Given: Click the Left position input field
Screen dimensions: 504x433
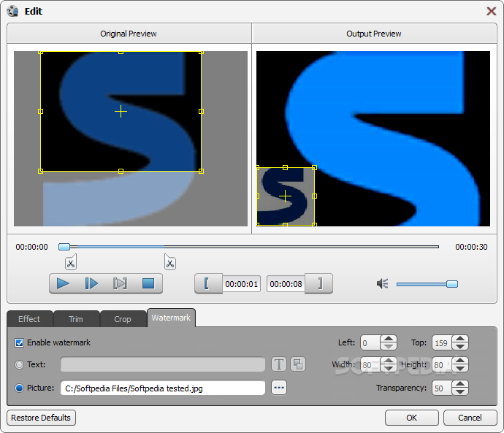Looking at the screenshot, I should pos(370,342).
